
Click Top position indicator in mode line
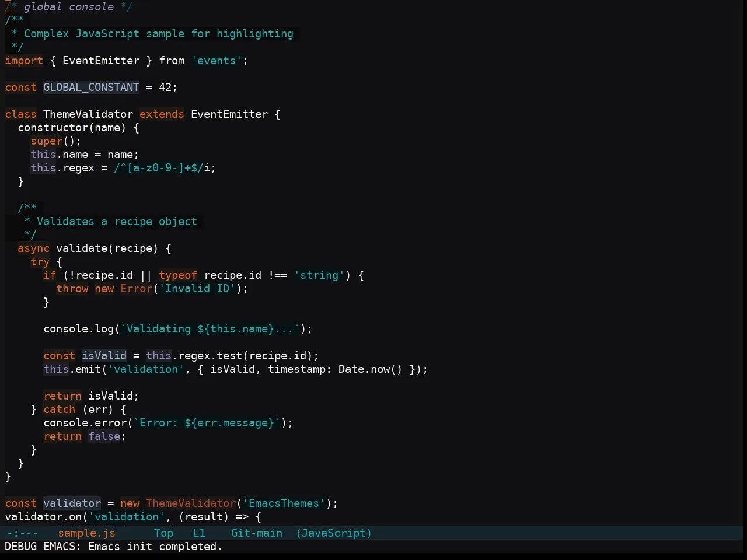pyautogui.click(x=163, y=533)
